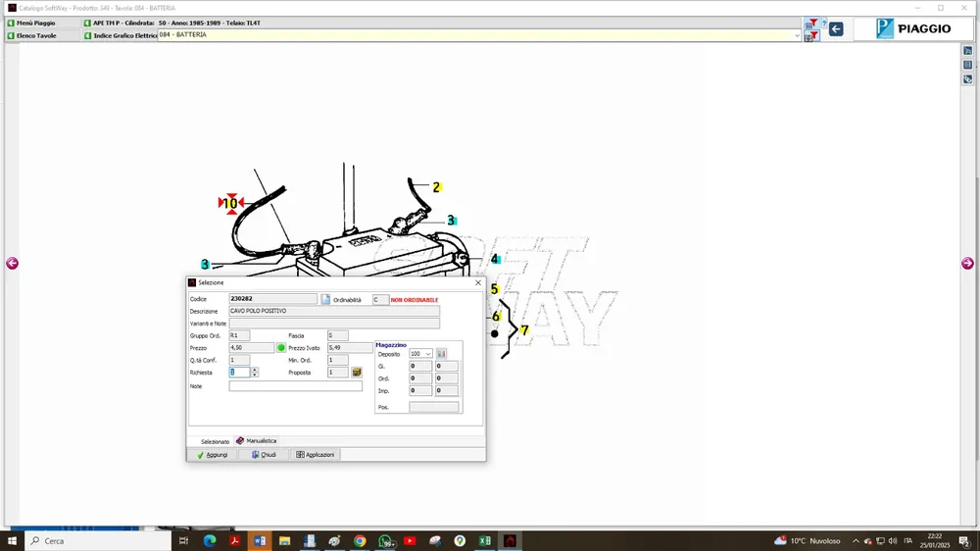
Task: Open YouTube from taskbar
Action: pos(410,541)
